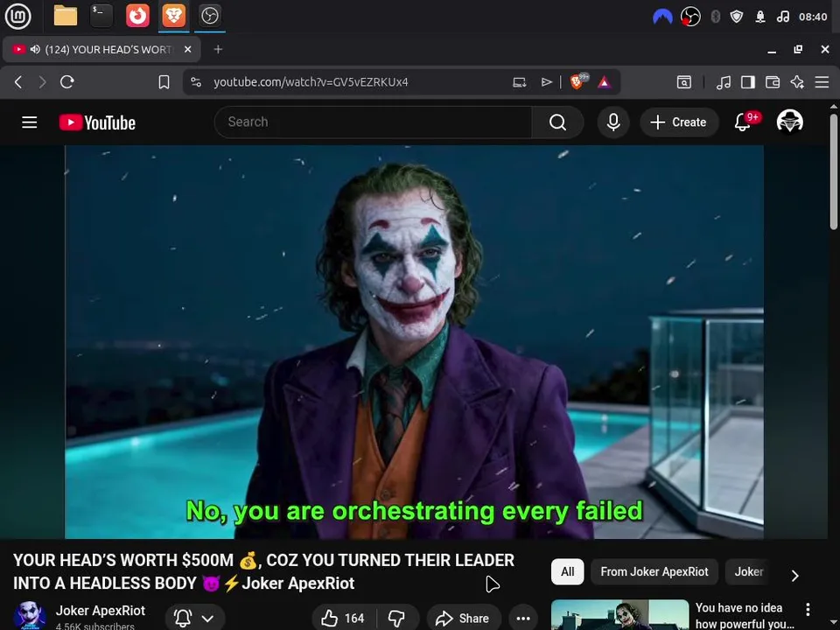
Task: Open the recommended video thumbnail
Action: pos(619,615)
